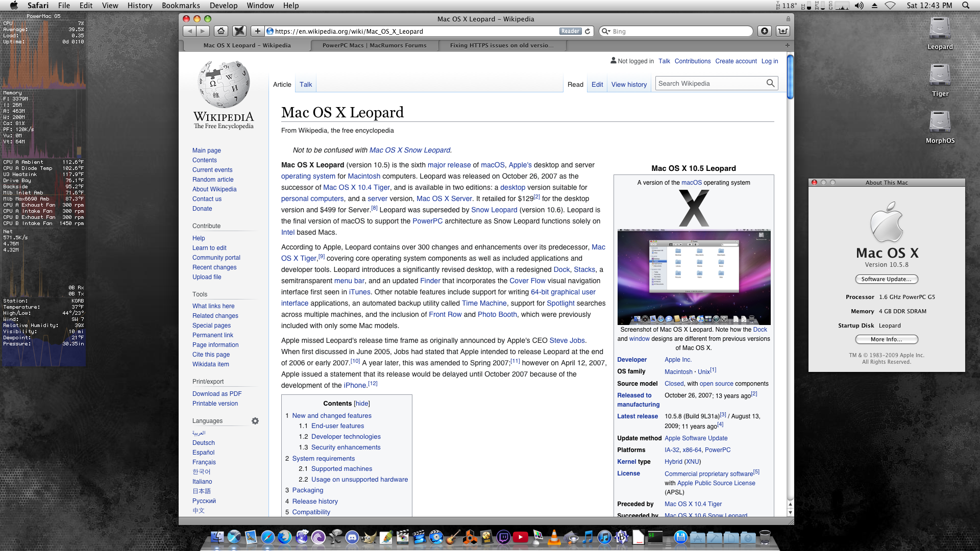Open the Twitch icon in the Dock
The width and height of the screenshot is (980, 551).
tap(503, 537)
